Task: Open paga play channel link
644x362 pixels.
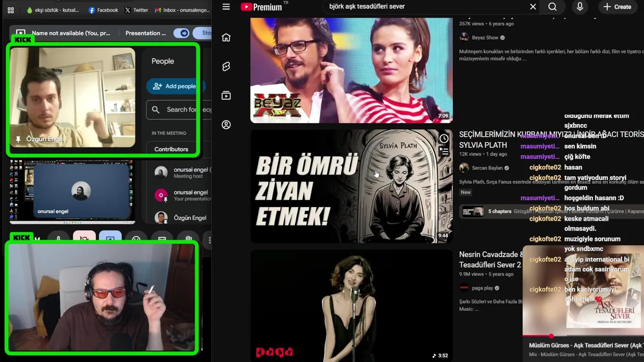Action: click(482, 288)
